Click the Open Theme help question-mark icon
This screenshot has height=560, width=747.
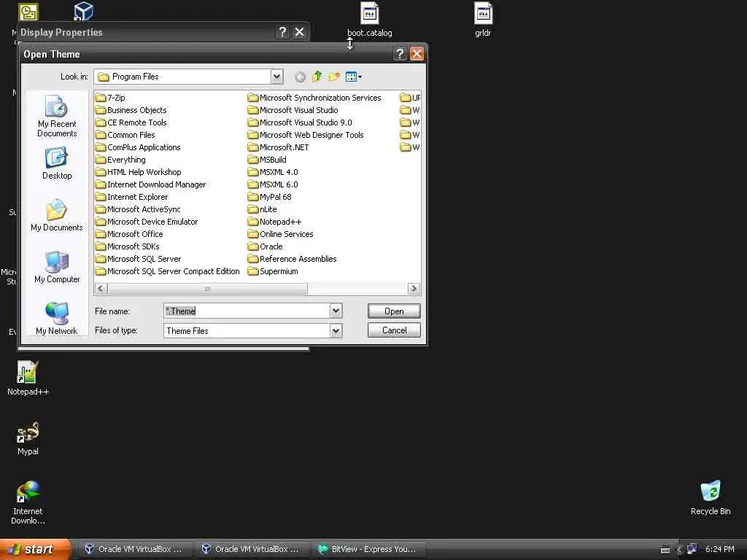pyautogui.click(x=400, y=54)
